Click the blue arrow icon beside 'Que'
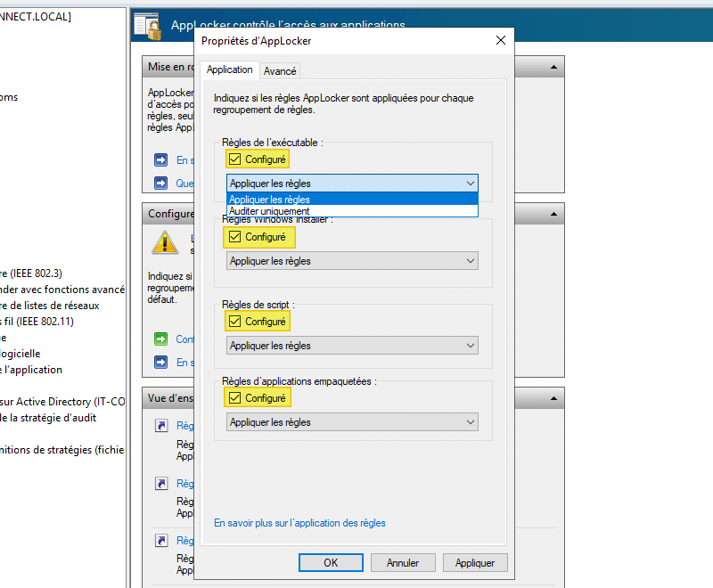This screenshot has width=713, height=588. coord(161,184)
